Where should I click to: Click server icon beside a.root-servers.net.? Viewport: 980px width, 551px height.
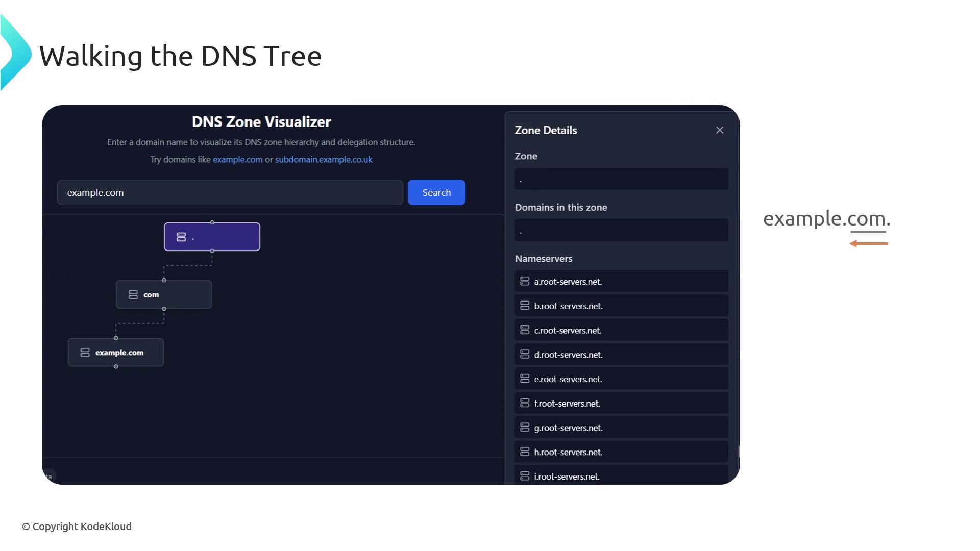tap(525, 281)
